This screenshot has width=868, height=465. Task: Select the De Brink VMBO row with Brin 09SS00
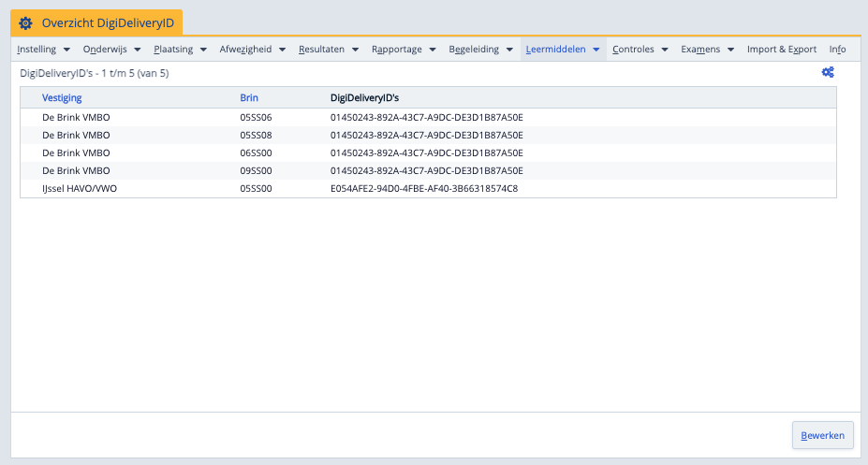coord(428,170)
